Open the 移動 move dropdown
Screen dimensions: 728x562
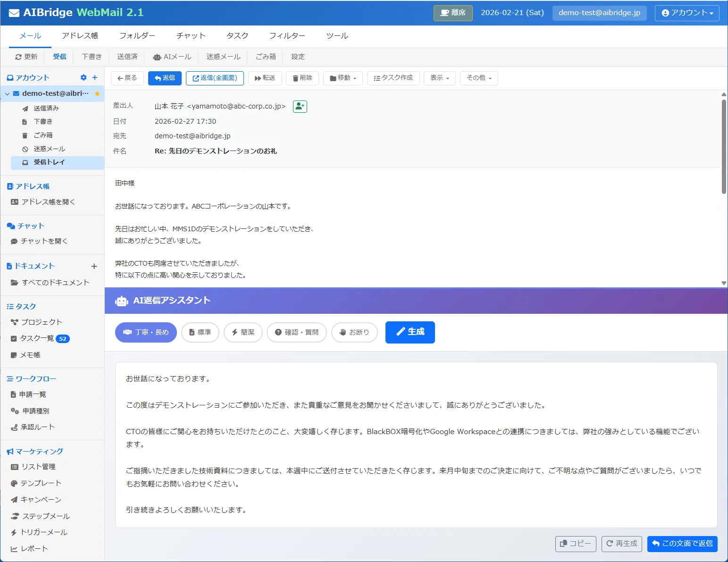343,78
